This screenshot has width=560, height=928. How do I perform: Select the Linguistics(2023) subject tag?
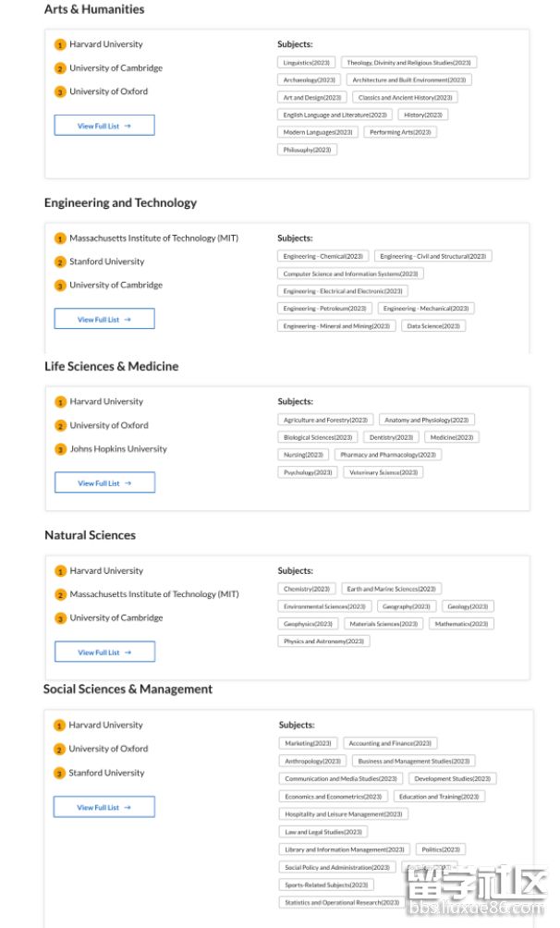307,63
